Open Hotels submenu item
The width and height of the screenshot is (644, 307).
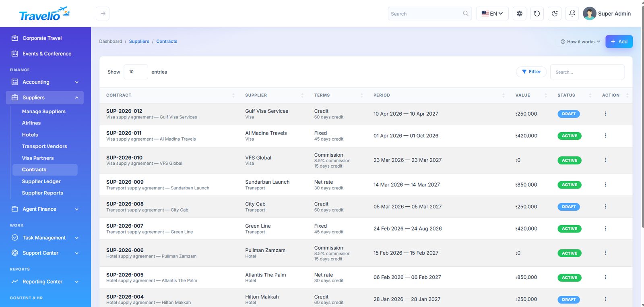point(30,135)
